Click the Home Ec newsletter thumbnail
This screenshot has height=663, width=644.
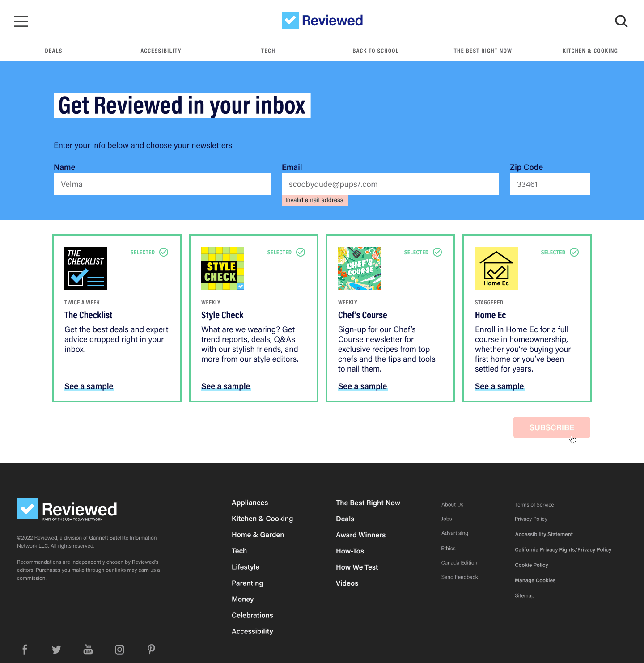click(x=496, y=268)
